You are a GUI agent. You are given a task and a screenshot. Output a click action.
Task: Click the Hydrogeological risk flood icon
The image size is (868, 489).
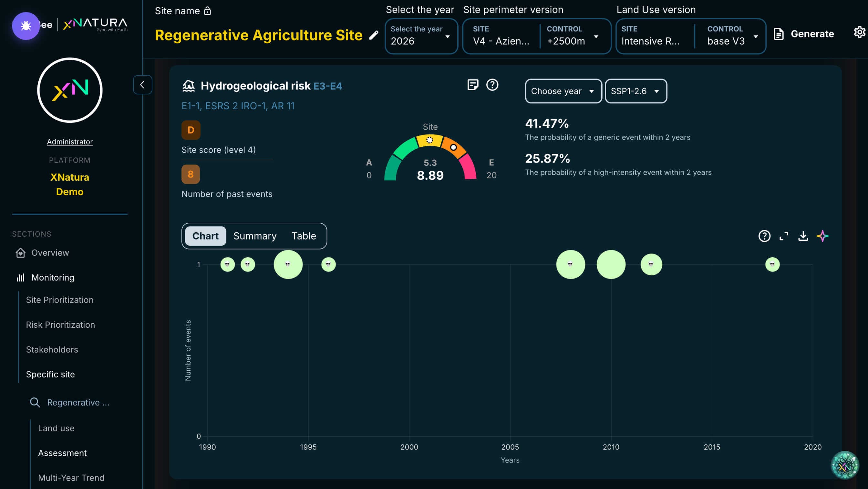[188, 86]
